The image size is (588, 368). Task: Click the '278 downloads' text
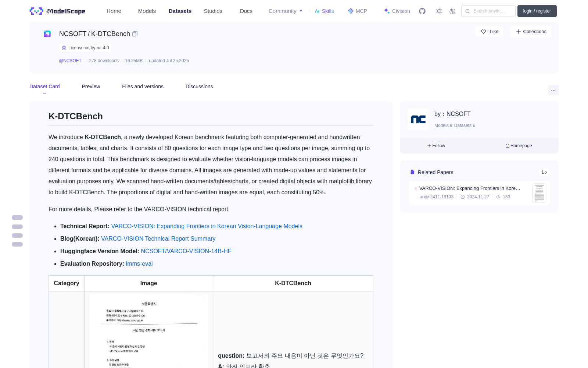point(104,61)
